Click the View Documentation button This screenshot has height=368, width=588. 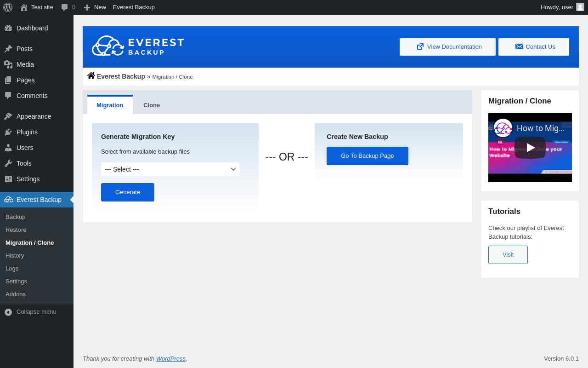point(447,47)
